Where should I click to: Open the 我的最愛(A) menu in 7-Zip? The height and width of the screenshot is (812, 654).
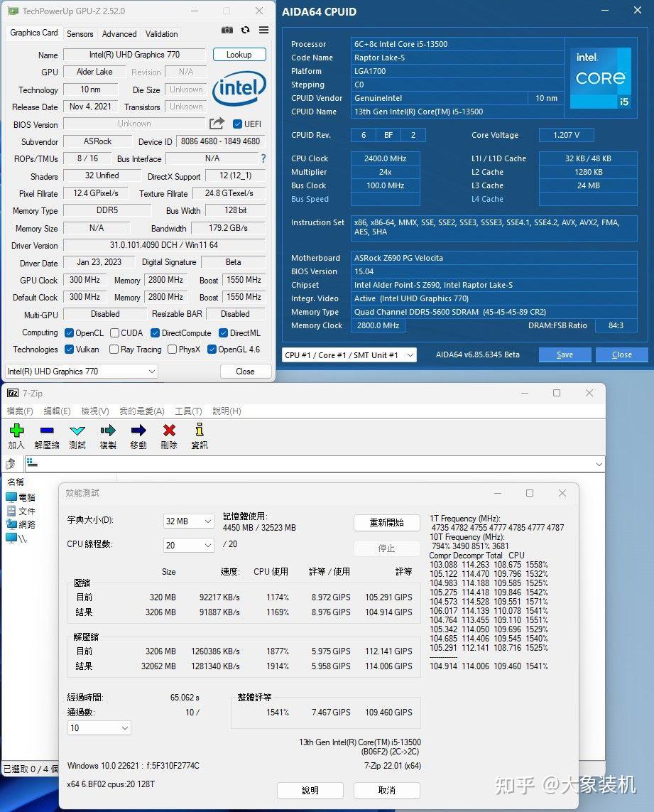[142, 411]
